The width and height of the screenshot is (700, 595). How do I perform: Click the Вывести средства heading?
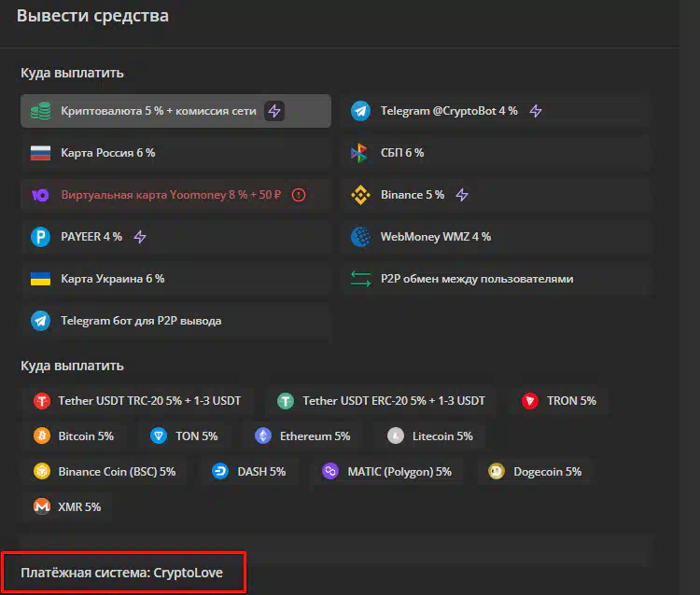point(92,16)
